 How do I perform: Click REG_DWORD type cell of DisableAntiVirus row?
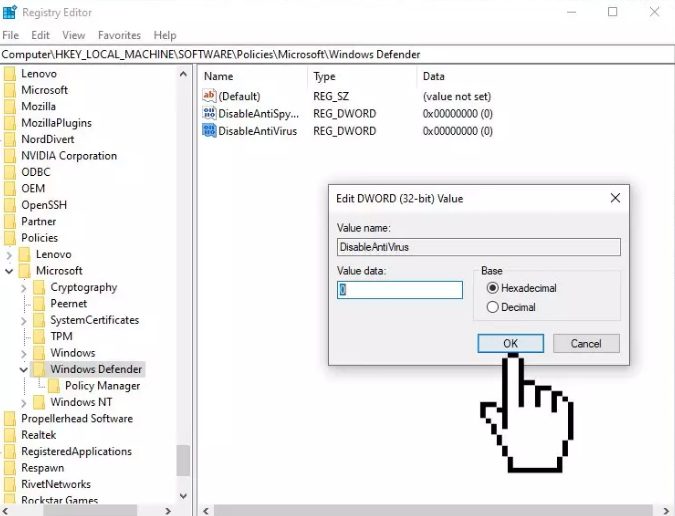click(344, 131)
